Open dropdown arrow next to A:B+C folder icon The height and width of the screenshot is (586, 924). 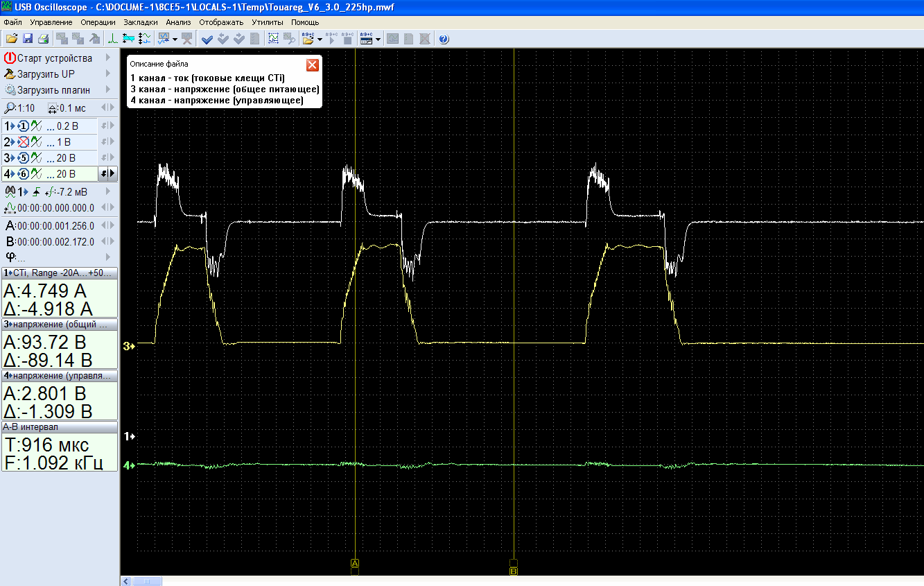(320, 40)
